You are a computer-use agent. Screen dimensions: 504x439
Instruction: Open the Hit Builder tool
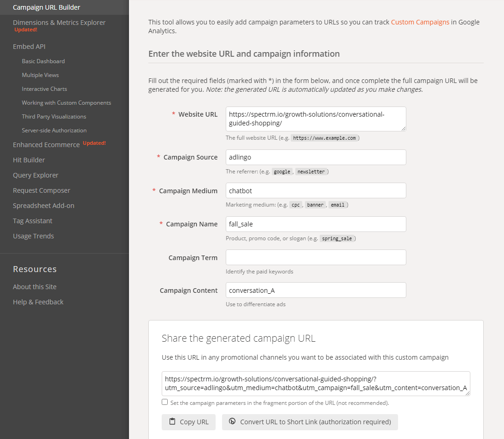29,160
